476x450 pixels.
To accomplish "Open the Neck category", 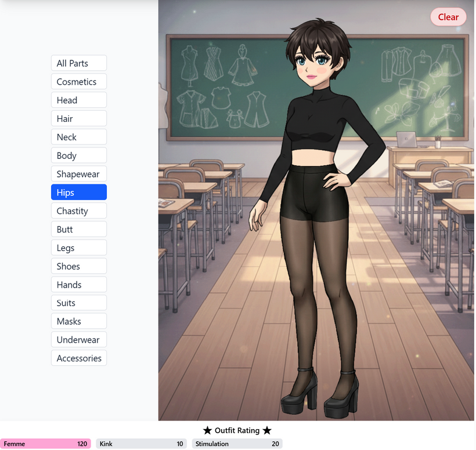I will coord(78,137).
